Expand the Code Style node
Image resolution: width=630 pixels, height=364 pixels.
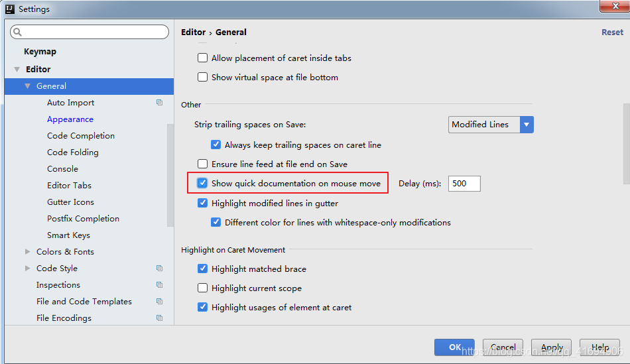(27, 268)
